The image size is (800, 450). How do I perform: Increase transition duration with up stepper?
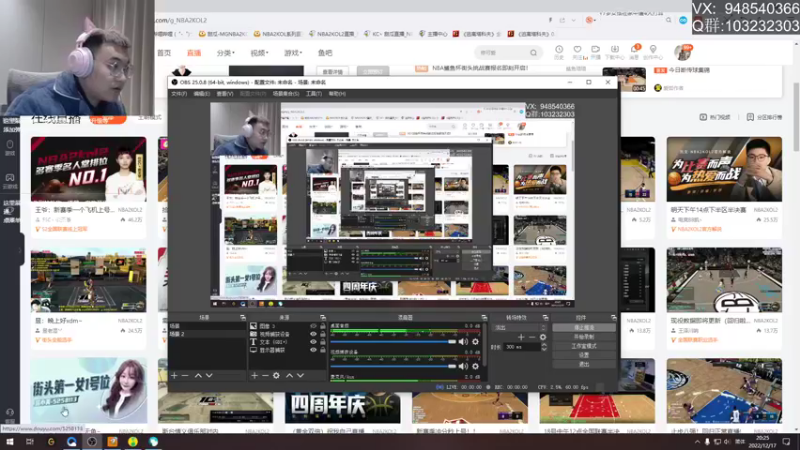click(x=544, y=345)
